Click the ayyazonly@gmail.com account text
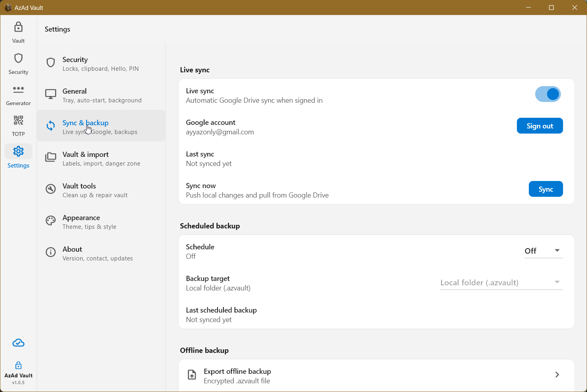 220,132
